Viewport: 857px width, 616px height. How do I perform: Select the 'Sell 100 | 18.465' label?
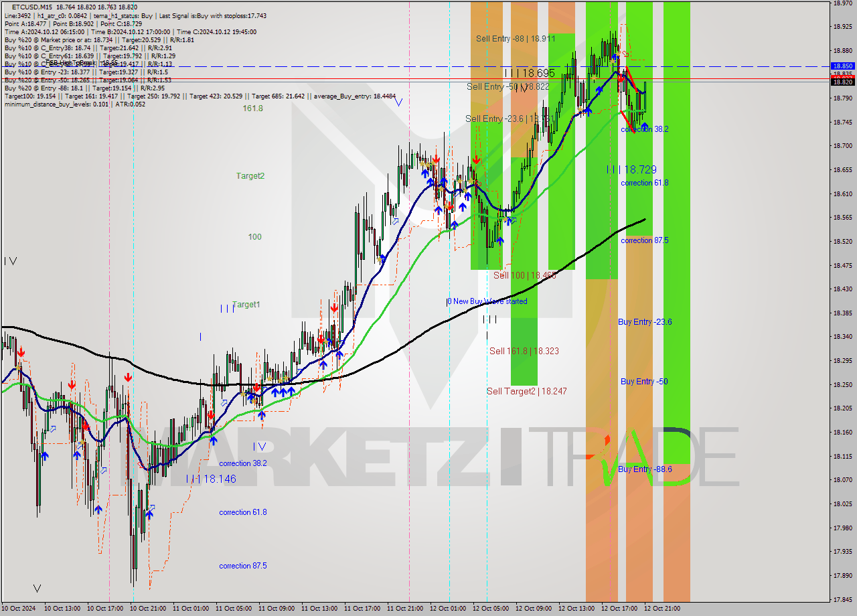pos(525,275)
